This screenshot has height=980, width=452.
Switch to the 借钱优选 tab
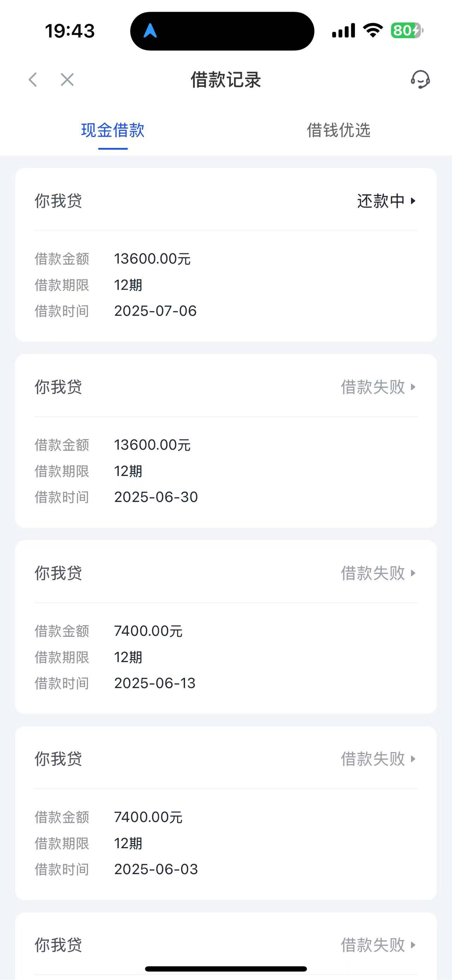click(339, 130)
